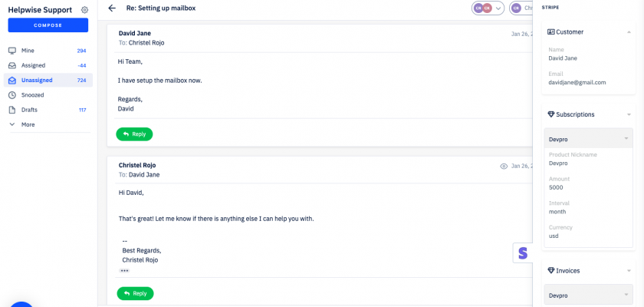Click the Customer card icon
Viewport: 644px width, 307px height.
click(550, 31)
